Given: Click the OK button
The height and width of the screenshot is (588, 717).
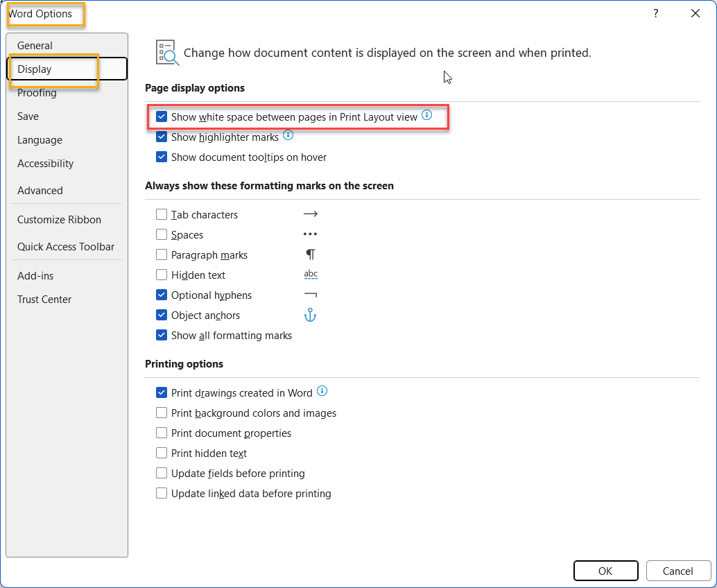Looking at the screenshot, I should coord(605,571).
